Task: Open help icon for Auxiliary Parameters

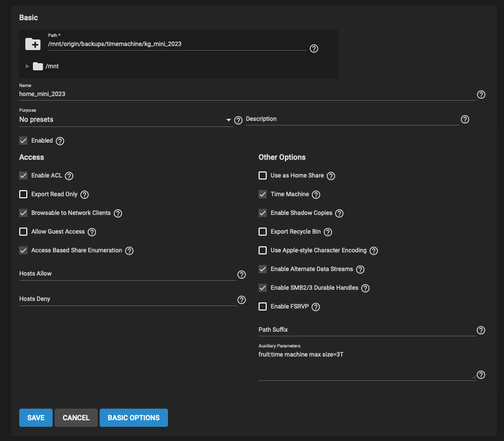Action: [481, 375]
